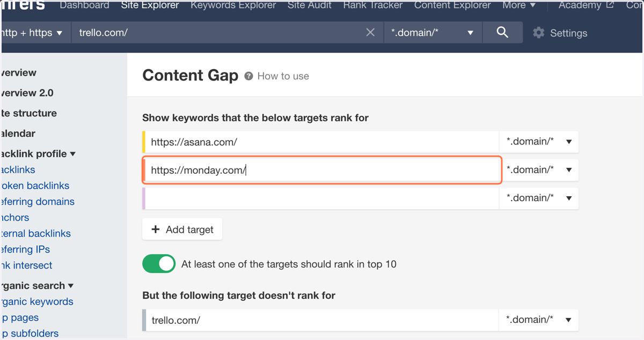The height and width of the screenshot is (340, 644).
Task: Click the How to use question mark icon
Action: [248, 76]
